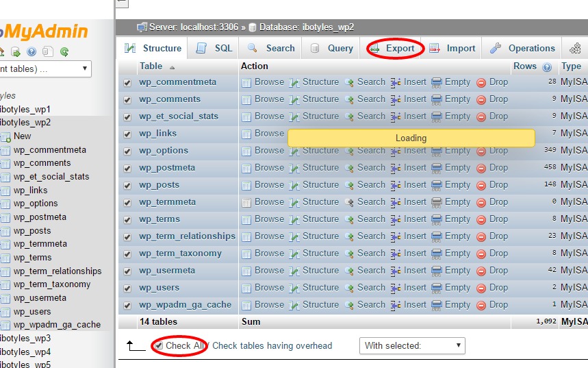Click the Structure icon for wp_term_relationships
This screenshot has width=588, height=368.
294,237
